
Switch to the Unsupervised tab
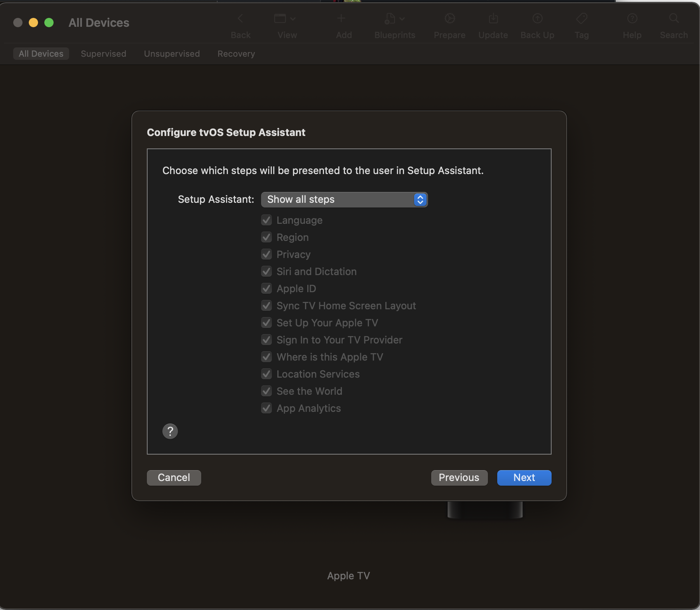pyautogui.click(x=172, y=54)
